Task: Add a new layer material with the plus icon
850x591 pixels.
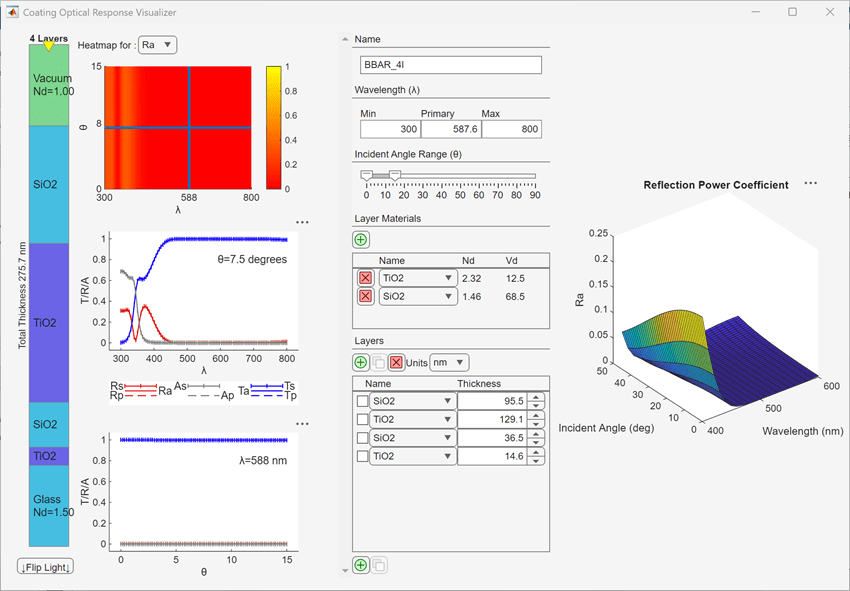Action: coord(361,240)
